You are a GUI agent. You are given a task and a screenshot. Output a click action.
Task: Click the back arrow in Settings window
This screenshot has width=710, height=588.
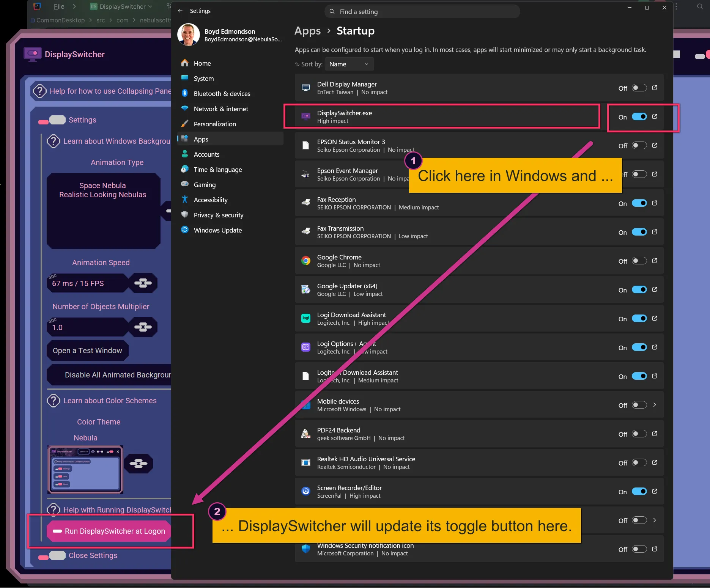click(180, 11)
